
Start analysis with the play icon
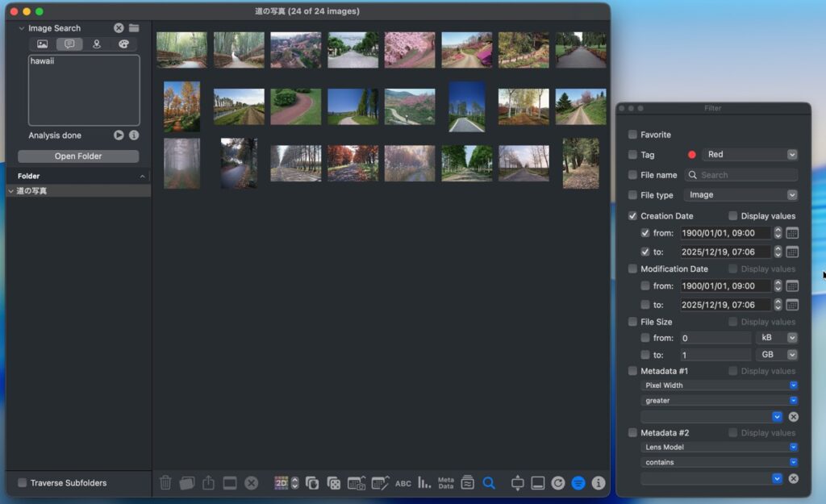(119, 135)
